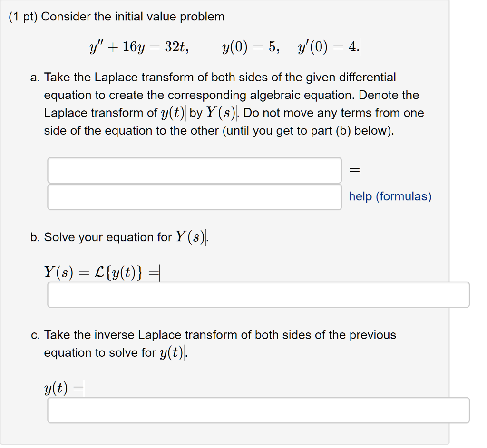Click the wide answer field under part c

click(258, 410)
